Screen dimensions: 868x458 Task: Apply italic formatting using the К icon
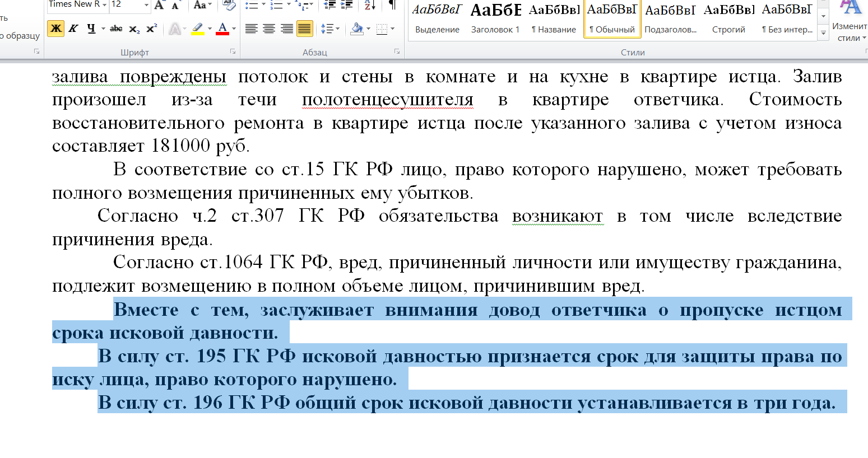pyautogui.click(x=73, y=28)
